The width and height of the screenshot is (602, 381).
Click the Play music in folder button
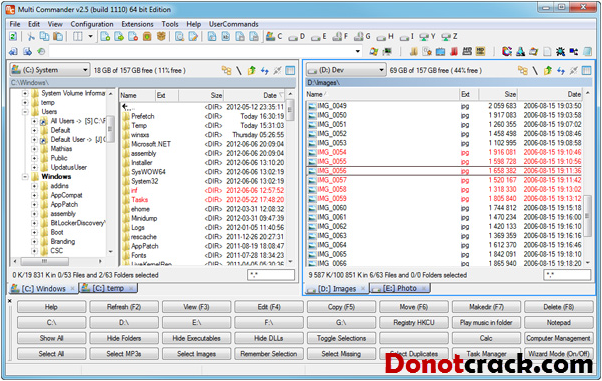(x=486, y=323)
